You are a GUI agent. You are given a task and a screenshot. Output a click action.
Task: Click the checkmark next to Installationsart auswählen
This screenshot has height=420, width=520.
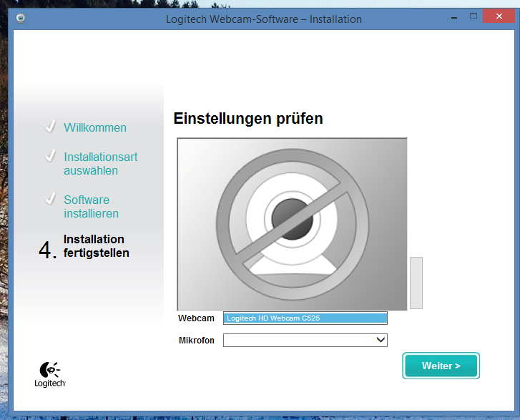50,155
